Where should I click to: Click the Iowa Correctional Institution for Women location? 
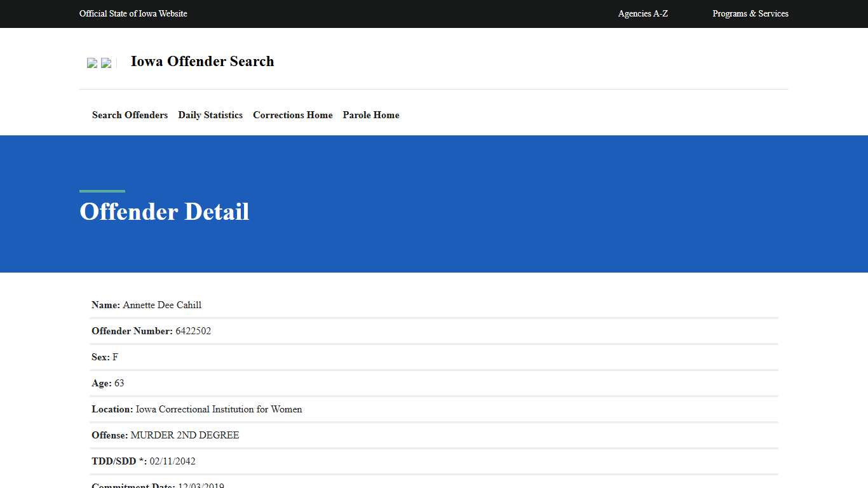point(219,409)
